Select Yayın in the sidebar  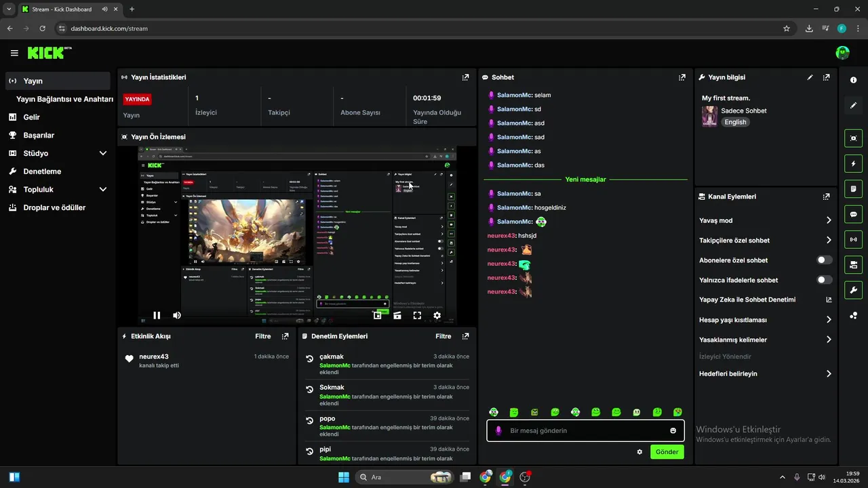tap(58, 81)
